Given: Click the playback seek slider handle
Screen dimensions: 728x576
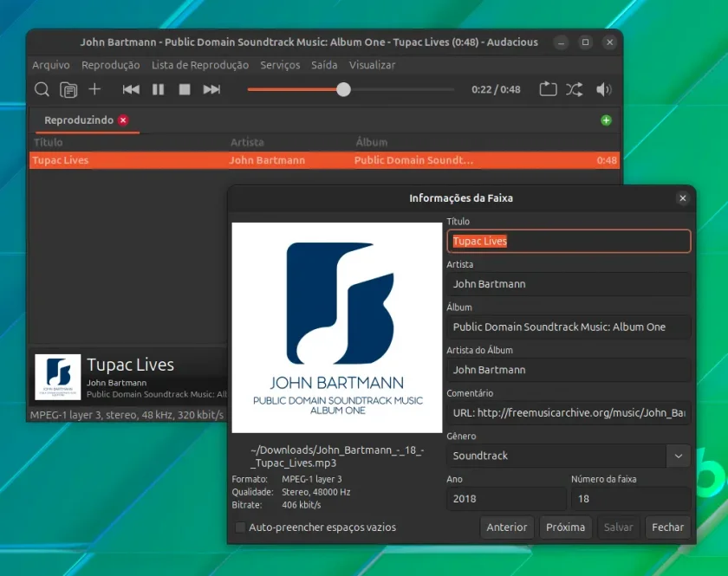Looking at the screenshot, I should (x=343, y=89).
